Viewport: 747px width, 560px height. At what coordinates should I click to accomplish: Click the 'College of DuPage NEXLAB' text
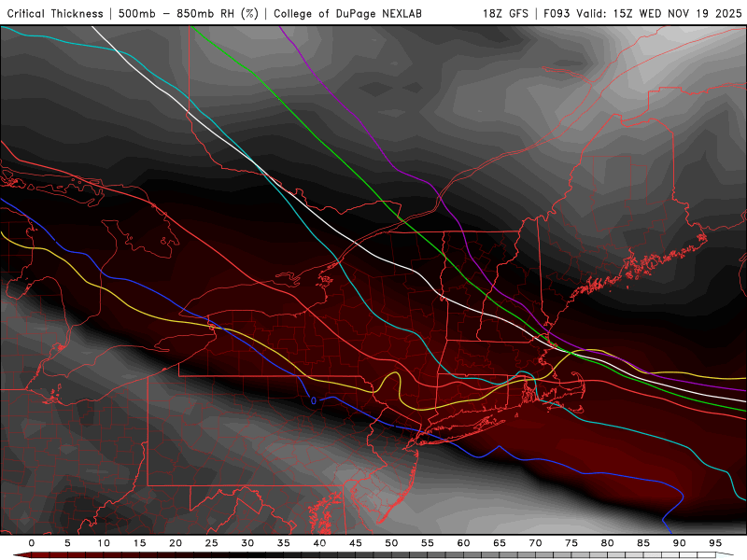click(x=347, y=14)
